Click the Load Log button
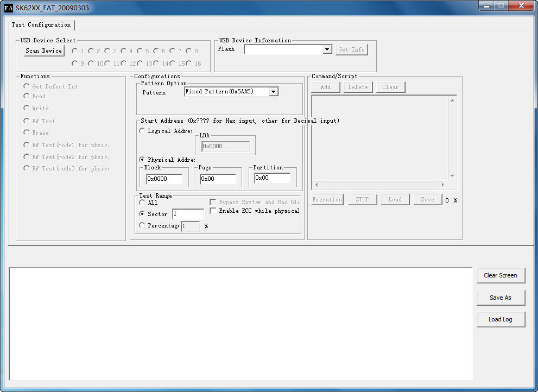Viewport: 538px width, 392px height. 501,319
